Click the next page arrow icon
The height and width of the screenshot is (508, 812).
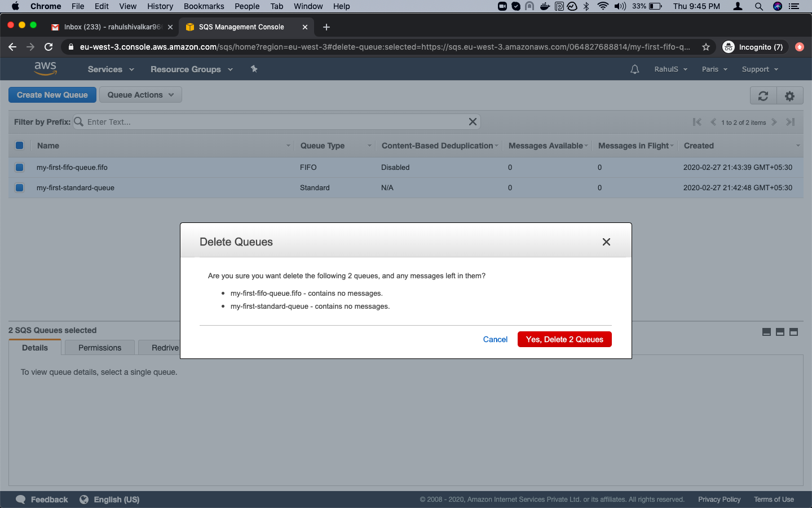pos(774,122)
